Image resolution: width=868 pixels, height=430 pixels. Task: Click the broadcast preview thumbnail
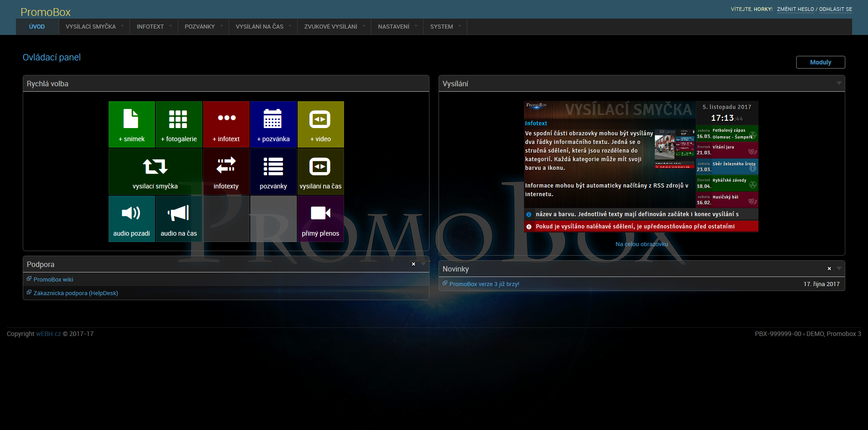pos(641,167)
